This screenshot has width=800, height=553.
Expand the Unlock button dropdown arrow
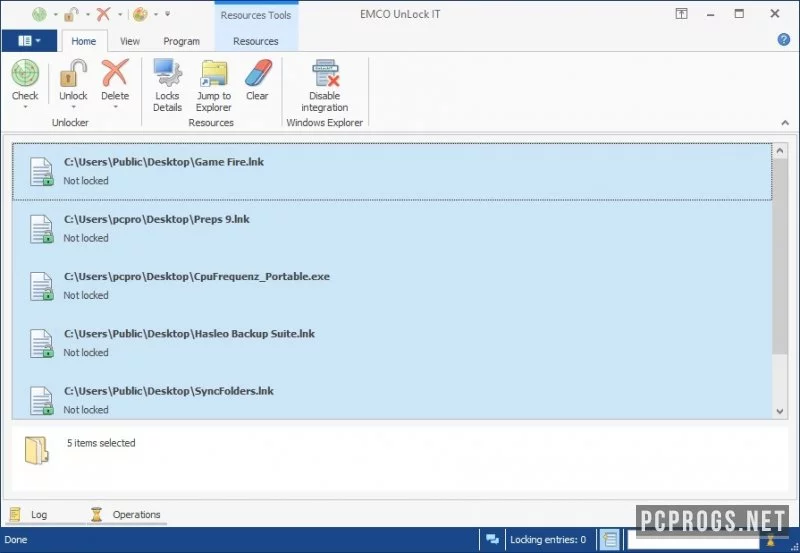pyautogui.click(x=73, y=107)
